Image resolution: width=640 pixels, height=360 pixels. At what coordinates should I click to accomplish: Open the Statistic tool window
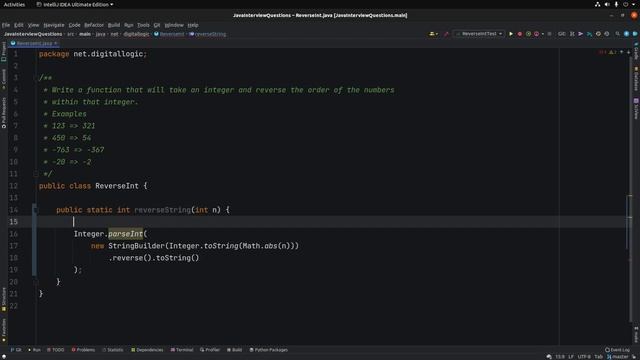[x=113, y=350]
